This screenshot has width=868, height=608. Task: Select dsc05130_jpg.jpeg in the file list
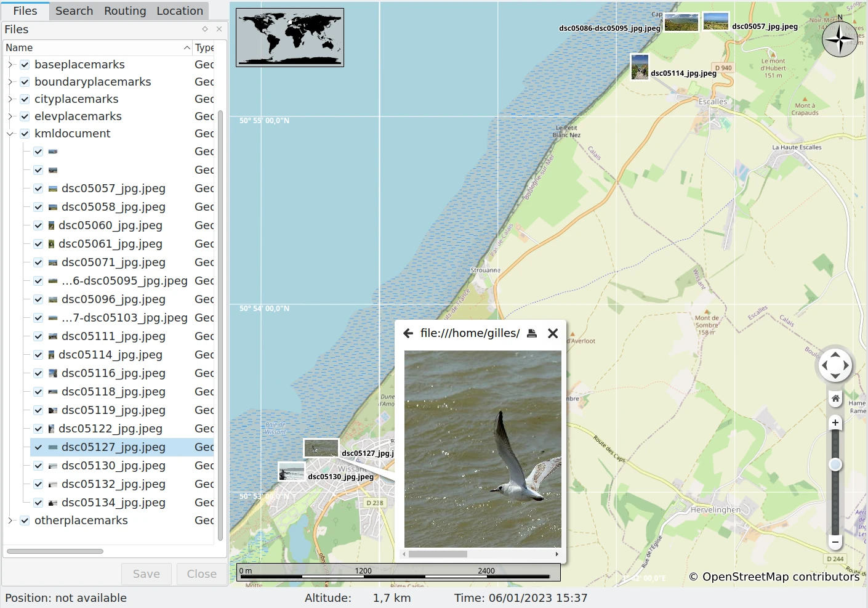[x=113, y=466]
